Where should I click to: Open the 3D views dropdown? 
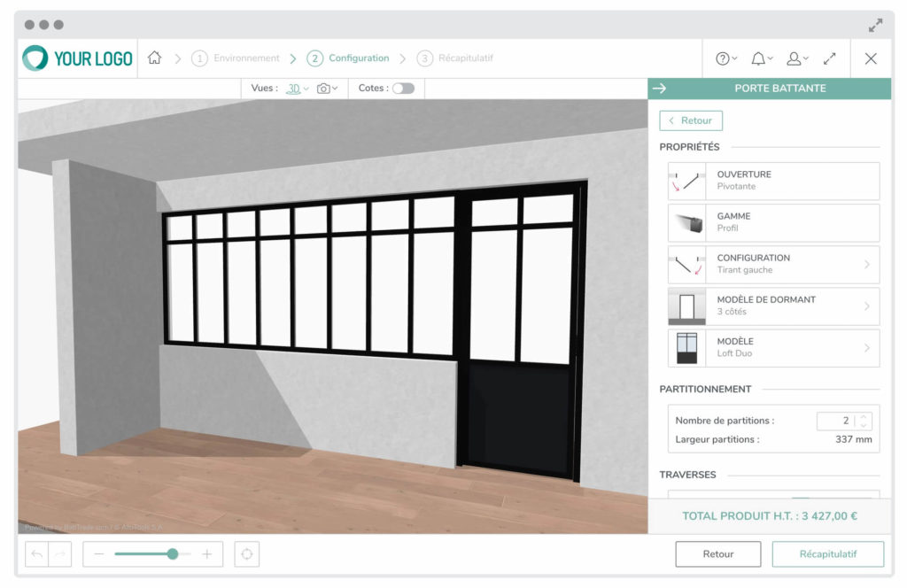(298, 89)
